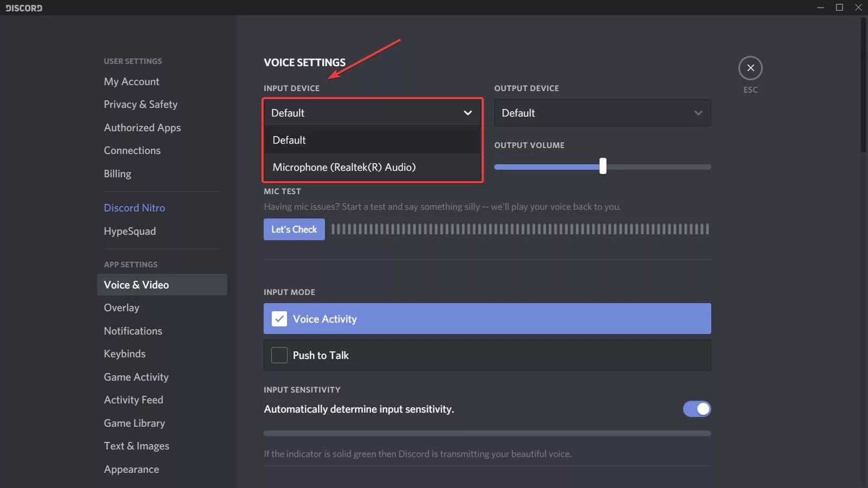Maximize the Discord window
Screen dimensions: 868x488
coord(839,7)
